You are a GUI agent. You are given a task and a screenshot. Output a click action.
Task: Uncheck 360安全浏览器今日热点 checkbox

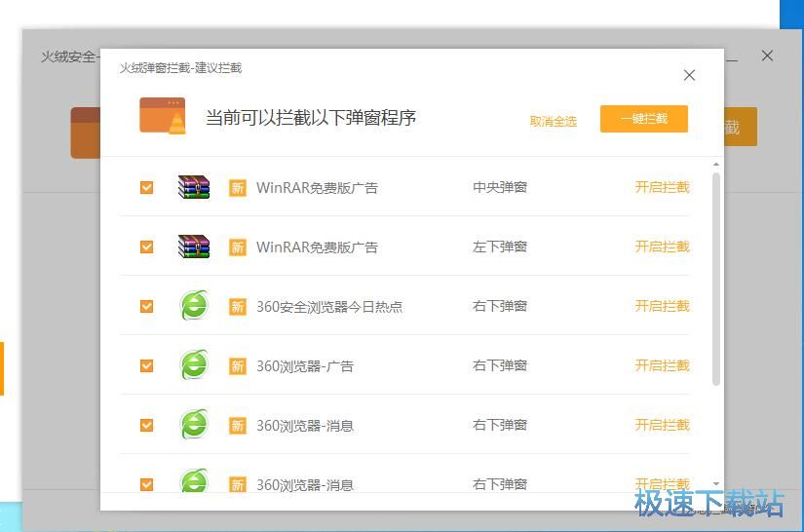tap(146, 307)
